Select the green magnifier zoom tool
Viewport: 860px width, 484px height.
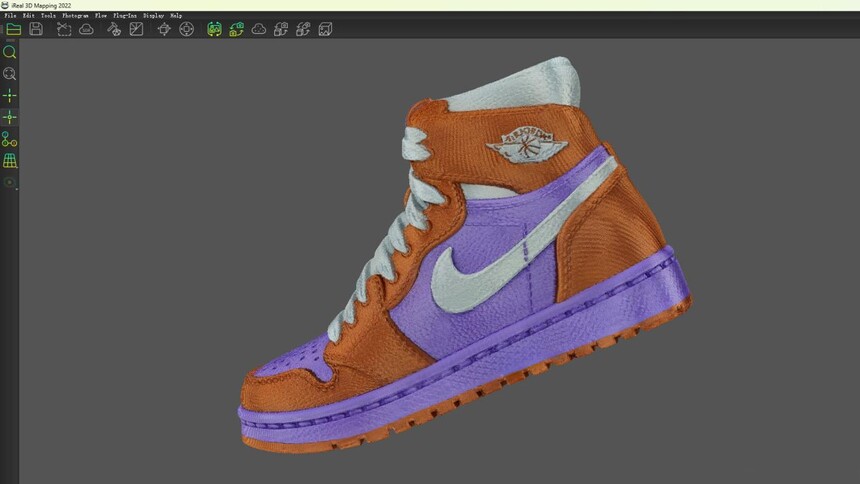9,52
